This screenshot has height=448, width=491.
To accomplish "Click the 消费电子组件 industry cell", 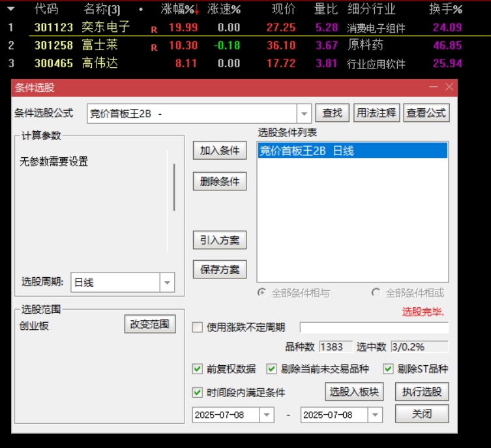I will click(376, 28).
